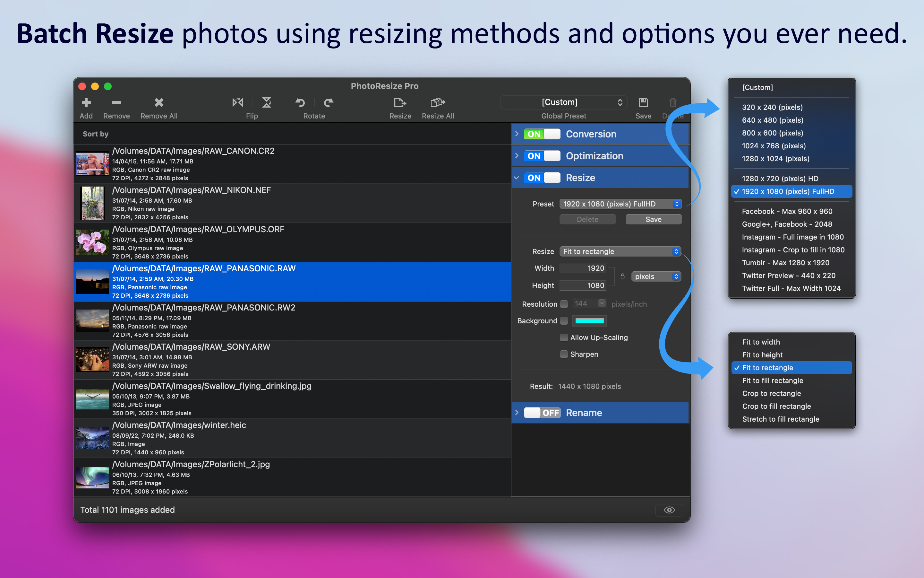Select the winter.heic file row

tap(292, 438)
